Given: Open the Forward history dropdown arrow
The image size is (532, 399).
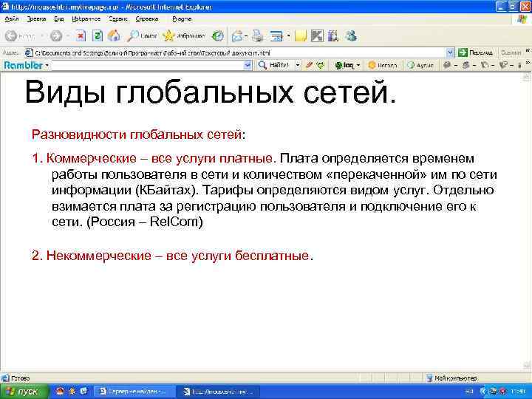Looking at the screenshot, I should pyautogui.click(x=68, y=35).
